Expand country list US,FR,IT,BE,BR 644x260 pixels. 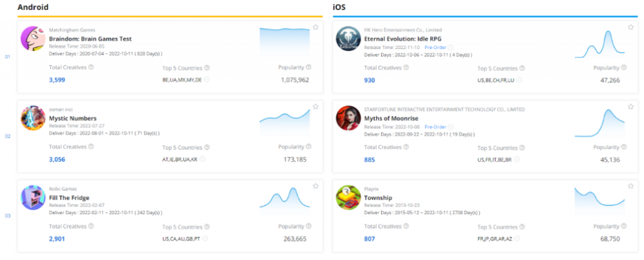click(x=516, y=159)
